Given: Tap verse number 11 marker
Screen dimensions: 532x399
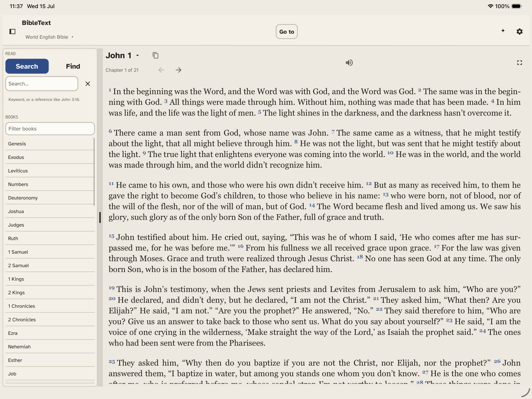Looking at the screenshot, I should pyautogui.click(x=111, y=183).
